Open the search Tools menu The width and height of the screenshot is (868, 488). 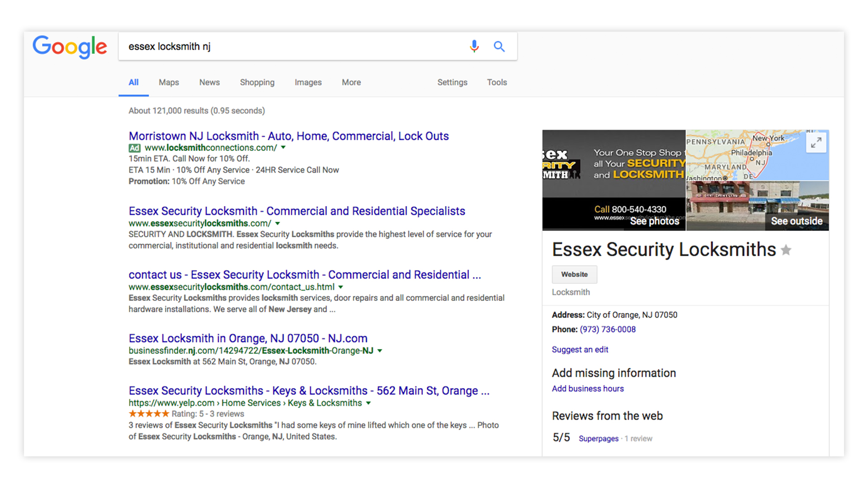tap(497, 82)
